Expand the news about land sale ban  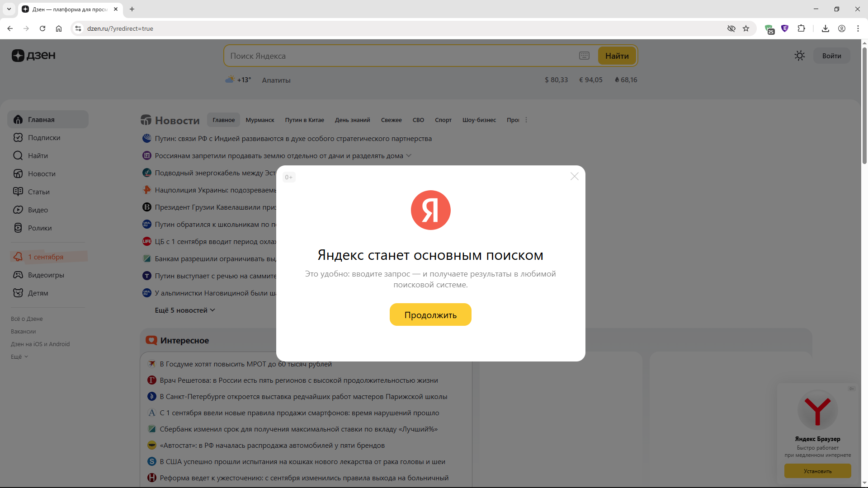click(x=409, y=155)
